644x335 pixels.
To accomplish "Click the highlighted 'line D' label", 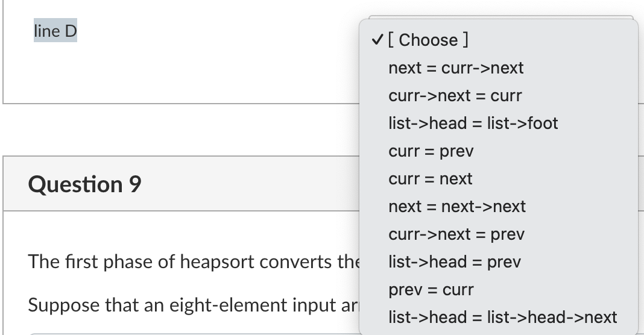I will (55, 31).
